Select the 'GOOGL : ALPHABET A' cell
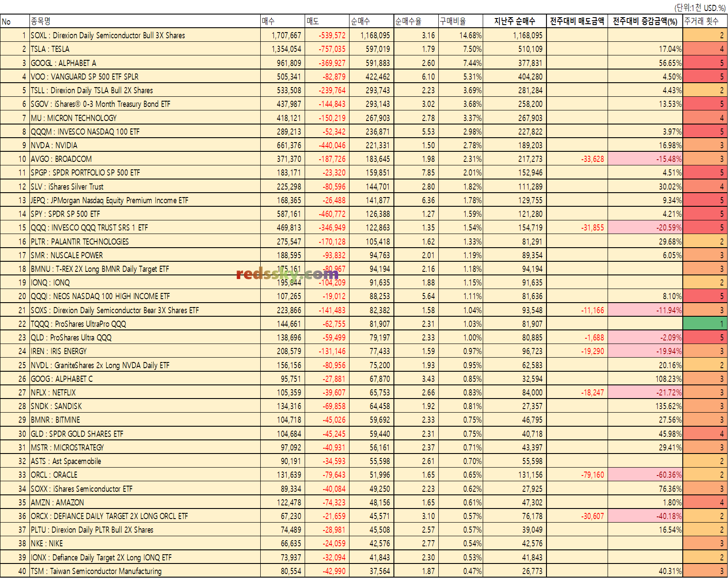Screen dimensions: 728x578 pyautogui.click(x=145, y=63)
